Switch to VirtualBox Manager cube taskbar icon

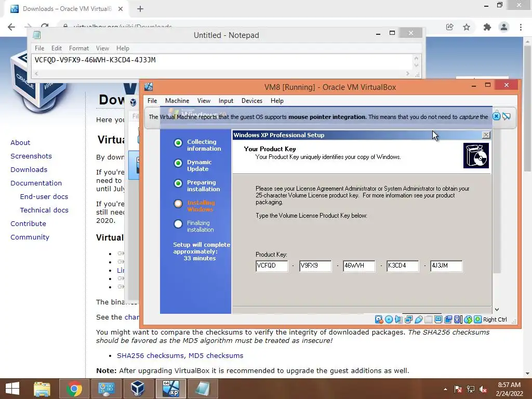138,389
